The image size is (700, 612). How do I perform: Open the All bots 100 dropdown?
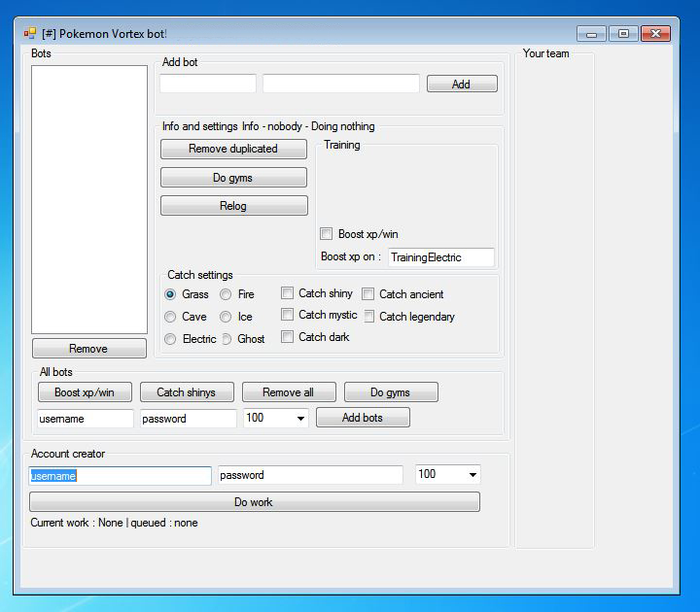tap(300, 419)
